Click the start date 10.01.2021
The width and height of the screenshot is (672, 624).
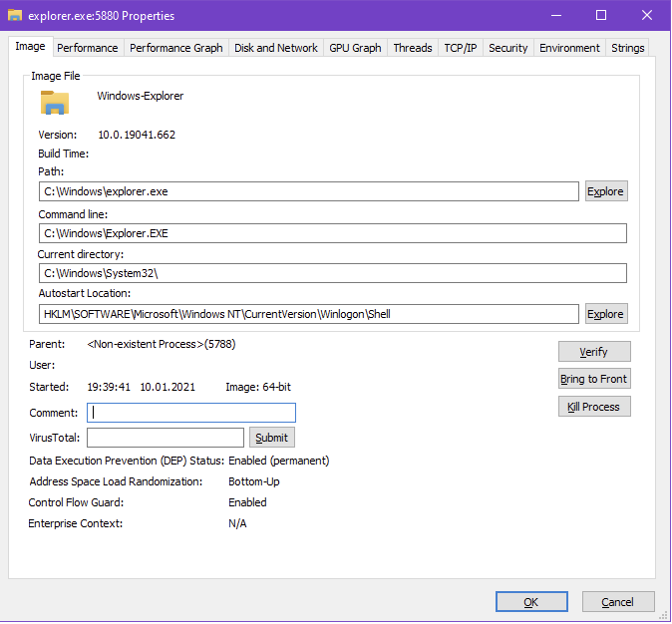click(x=168, y=387)
